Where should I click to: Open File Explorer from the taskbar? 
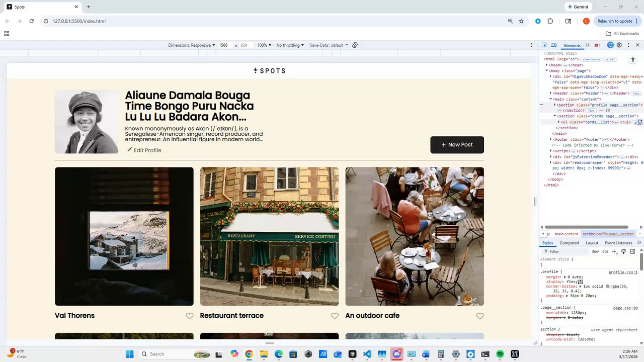click(264, 354)
